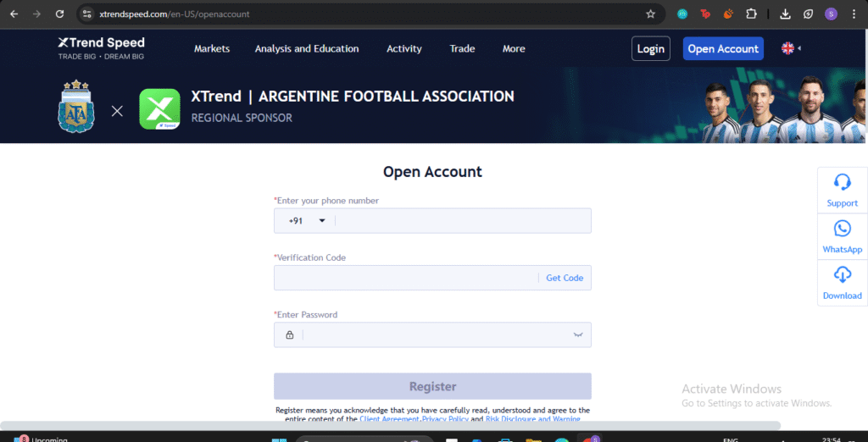The width and height of the screenshot is (868, 442).
Task: Open the WhatsApp chat widget
Action: (x=842, y=237)
